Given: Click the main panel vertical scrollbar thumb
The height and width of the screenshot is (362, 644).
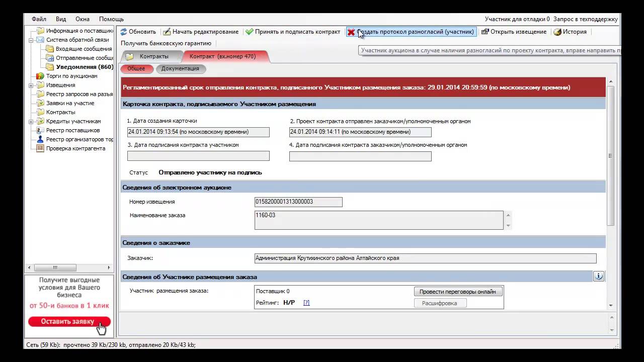Looking at the screenshot, I should [611, 156].
